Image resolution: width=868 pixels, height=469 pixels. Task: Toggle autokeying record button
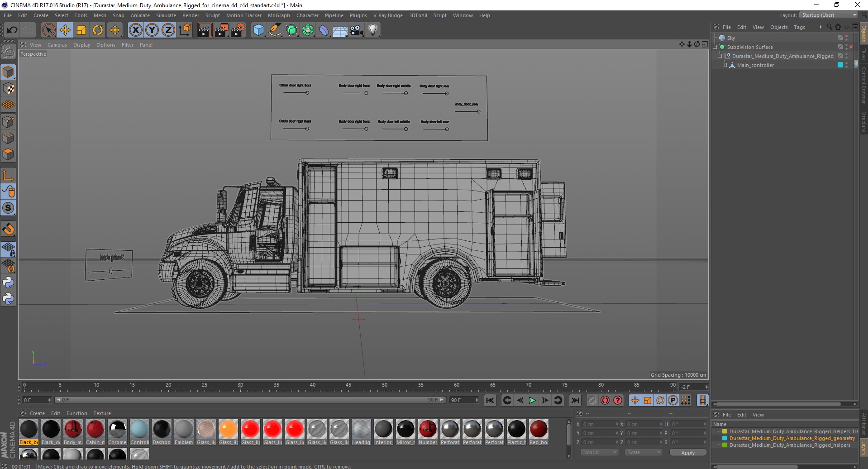[x=605, y=400]
